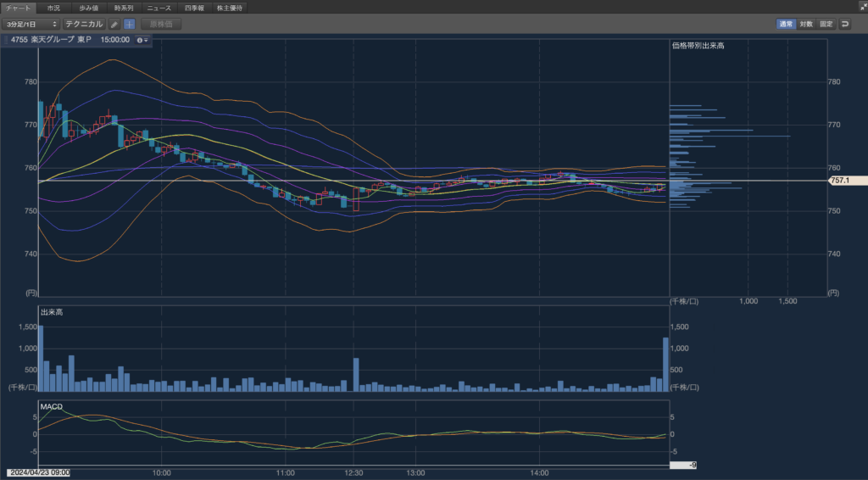Open the 歩み値 tab
The width and height of the screenshot is (868, 480).
(x=88, y=8)
